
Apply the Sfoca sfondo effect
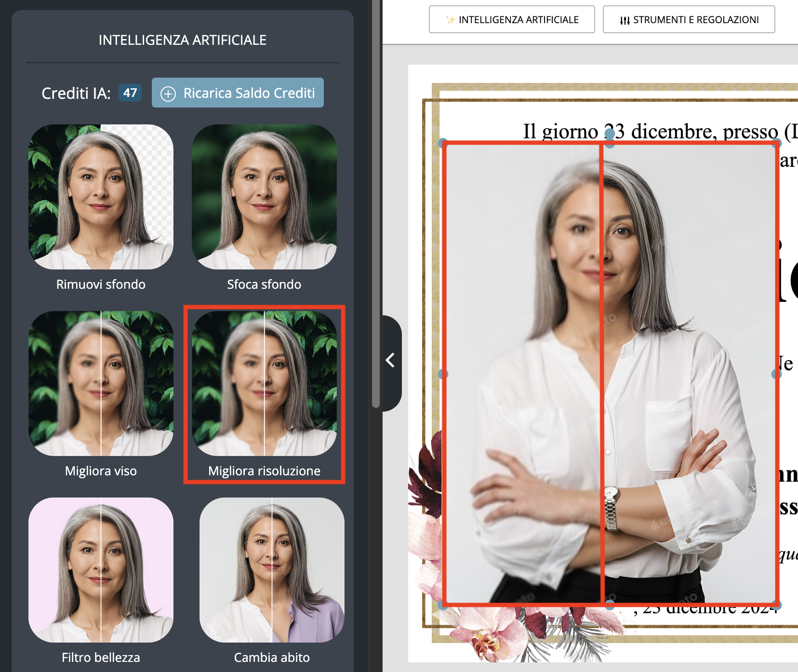pos(264,197)
